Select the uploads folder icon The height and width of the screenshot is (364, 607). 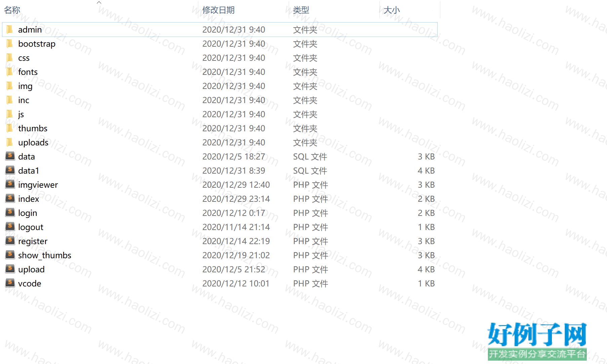[x=10, y=142]
